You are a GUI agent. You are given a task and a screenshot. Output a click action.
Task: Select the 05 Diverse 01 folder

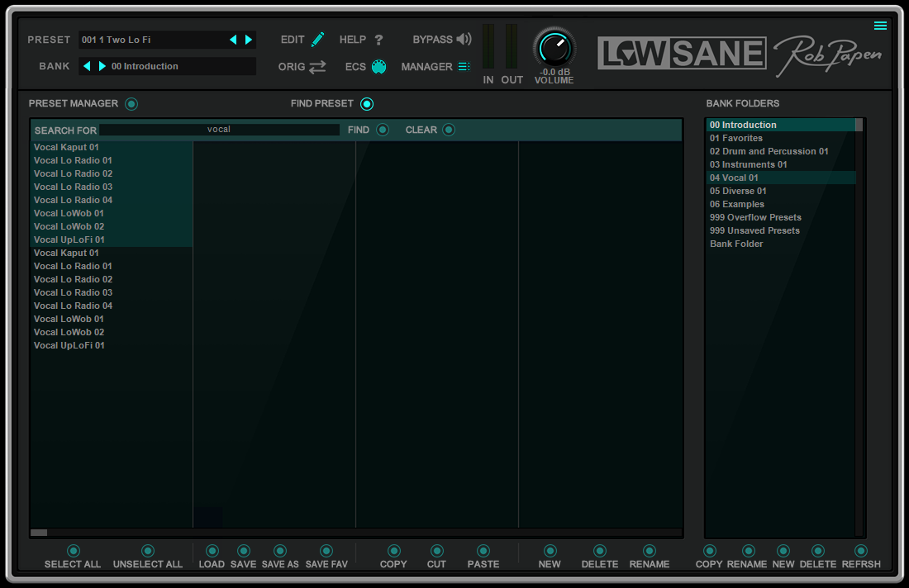point(781,191)
